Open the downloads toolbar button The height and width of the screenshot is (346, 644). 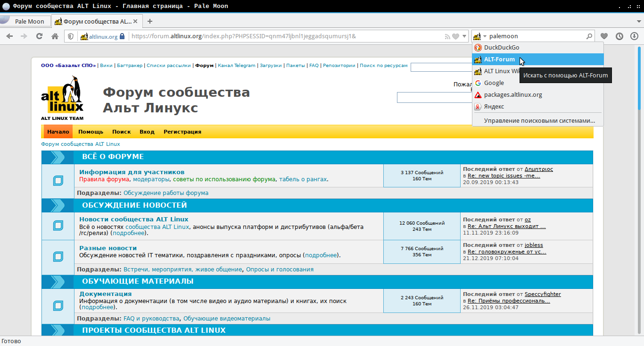pyautogui.click(x=635, y=36)
